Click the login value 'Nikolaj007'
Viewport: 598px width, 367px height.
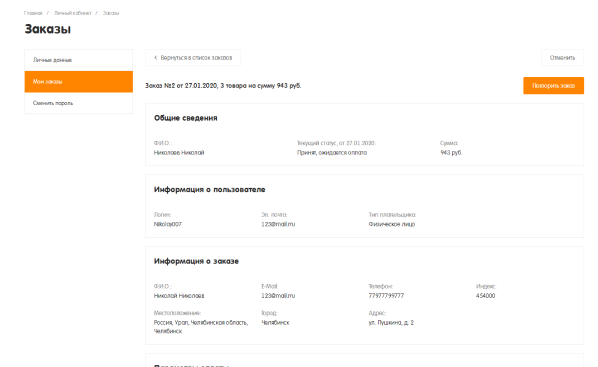(x=168, y=224)
